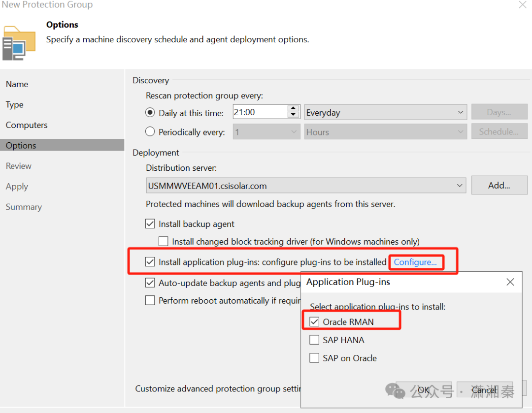Click the protection group folder icon
The height and width of the screenshot is (413, 532).
point(19,43)
